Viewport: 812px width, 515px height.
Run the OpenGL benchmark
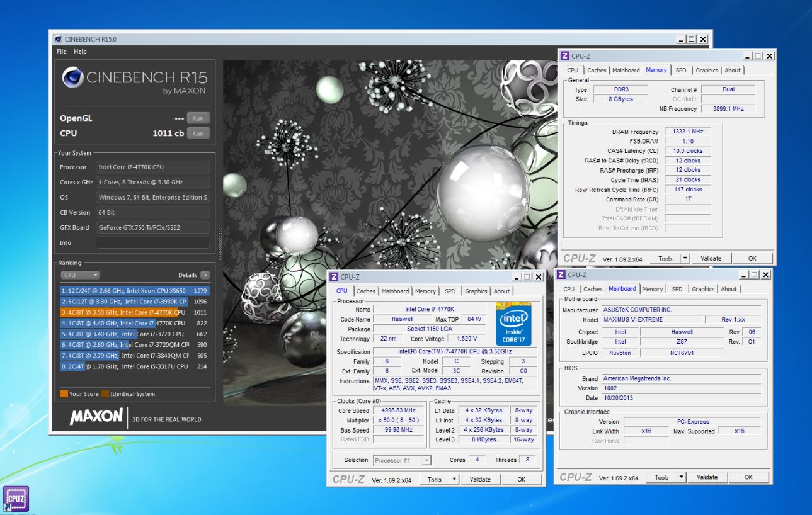pos(198,118)
